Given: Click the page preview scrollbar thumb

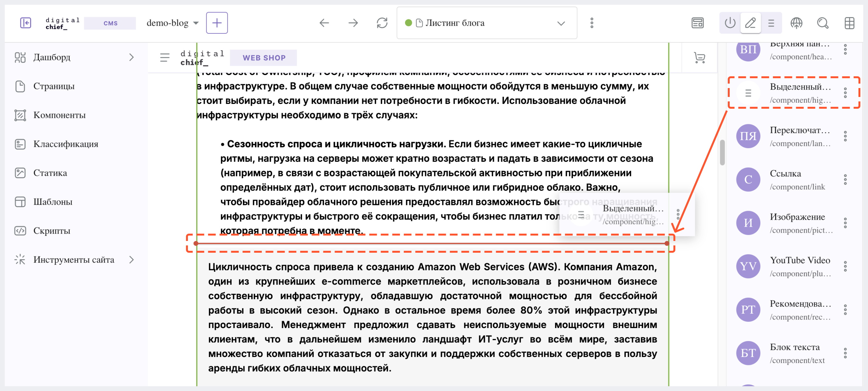Looking at the screenshot, I should click(x=722, y=153).
